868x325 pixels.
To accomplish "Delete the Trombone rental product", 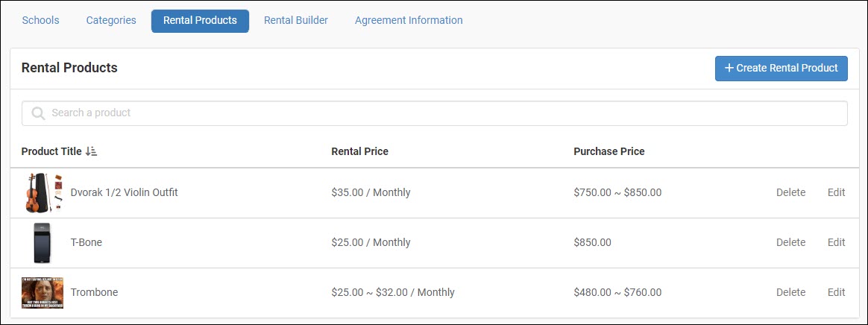I will [790, 292].
